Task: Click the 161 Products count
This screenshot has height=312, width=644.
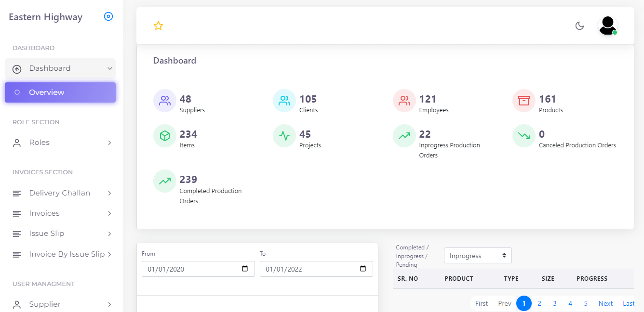Action: pyautogui.click(x=548, y=99)
